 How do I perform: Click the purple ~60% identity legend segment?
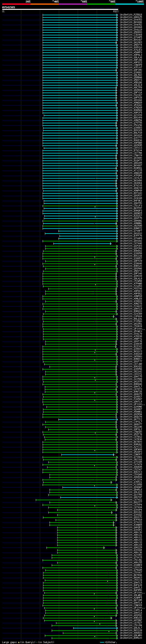[x=73, y=4]
